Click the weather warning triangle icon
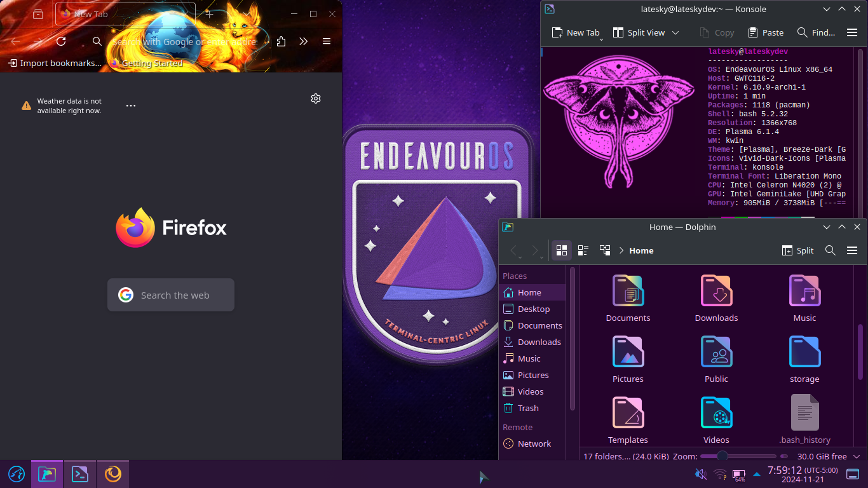The height and width of the screenshot is (488, 868). [x=26, y=105]
